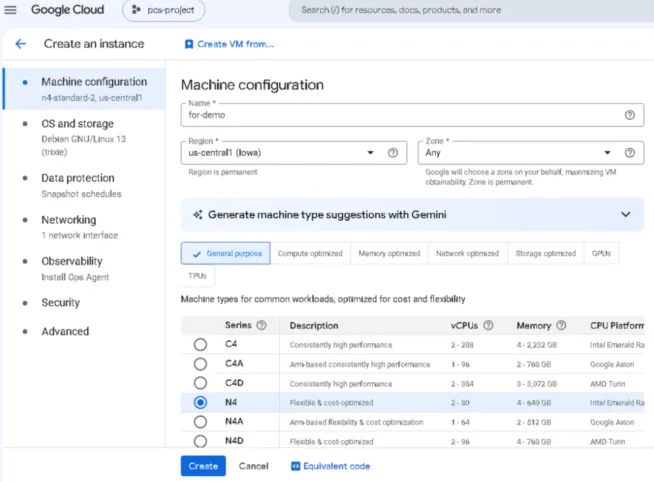Open the Machine configuration section
Image resolution: width=654 pixels, height=482 pixels.
85,89
